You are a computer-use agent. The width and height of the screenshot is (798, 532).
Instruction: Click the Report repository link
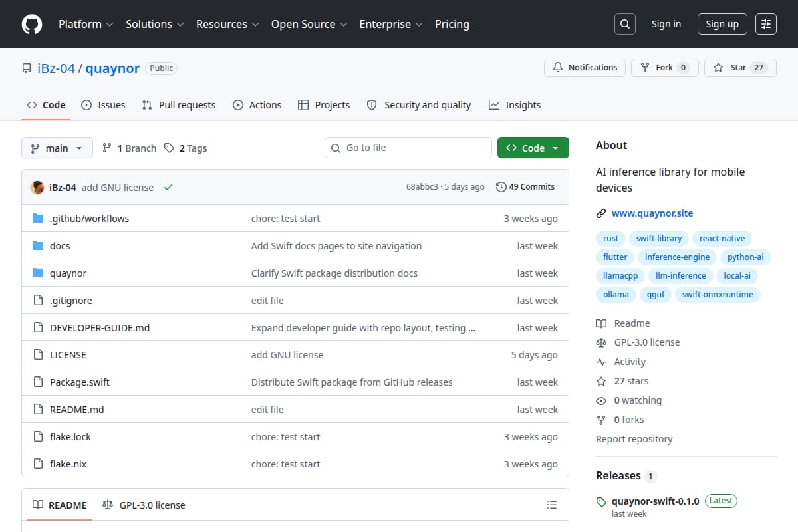(x=634, y=439)
